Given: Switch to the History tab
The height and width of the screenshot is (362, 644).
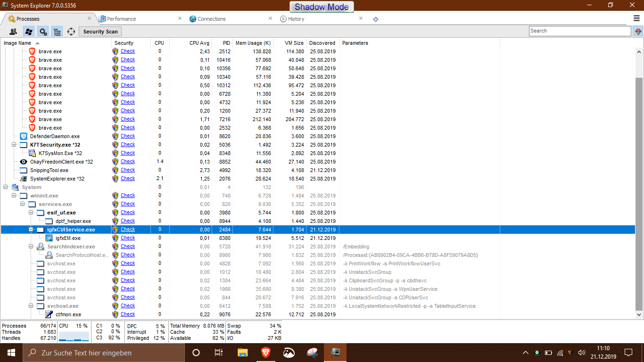Looking at the screenshot, I should point(296,19).
